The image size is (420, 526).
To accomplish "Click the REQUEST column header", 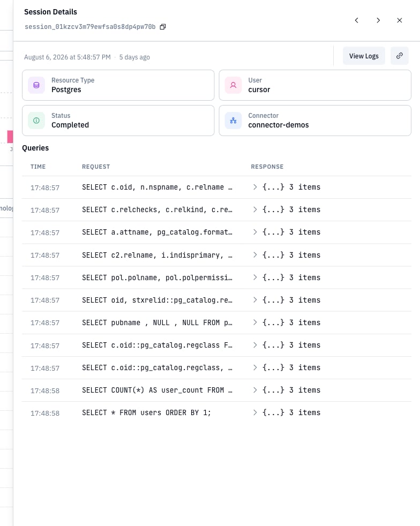I will coord(96,167).
